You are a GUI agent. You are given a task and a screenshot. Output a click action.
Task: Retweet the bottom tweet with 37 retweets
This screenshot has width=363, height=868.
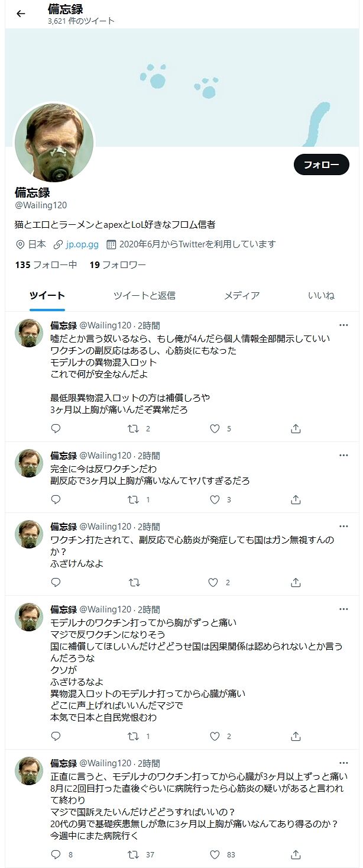[x=134, y=854]
